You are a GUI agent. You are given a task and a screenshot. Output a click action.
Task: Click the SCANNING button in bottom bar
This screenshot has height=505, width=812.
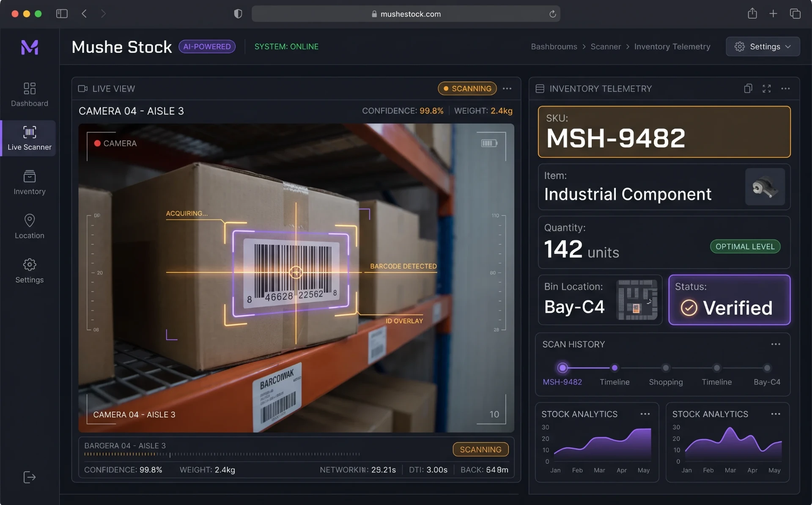tap(480, 450)
